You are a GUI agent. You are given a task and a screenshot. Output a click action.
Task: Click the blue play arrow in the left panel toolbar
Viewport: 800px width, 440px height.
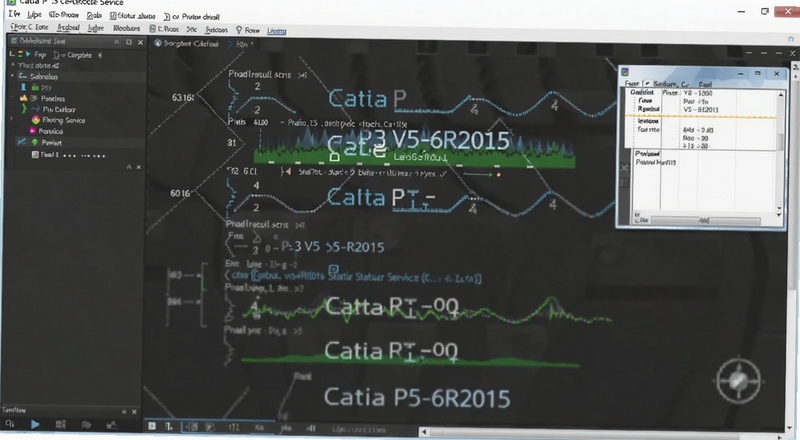(x=28, y=54)
